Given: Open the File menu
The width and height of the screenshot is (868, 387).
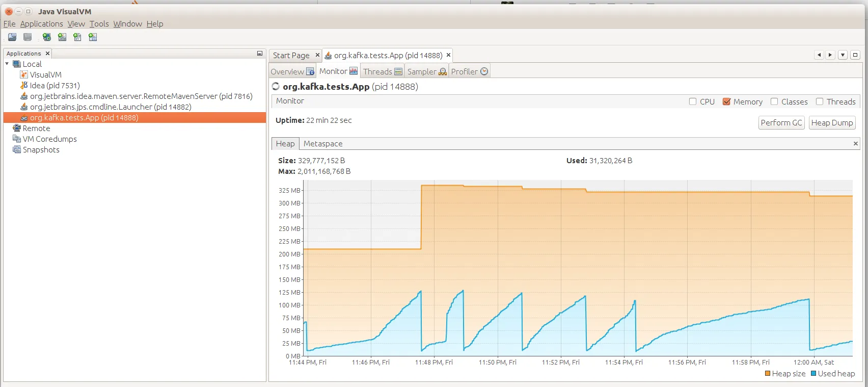Looking at the screenshot, I should [x=9, y=24].
